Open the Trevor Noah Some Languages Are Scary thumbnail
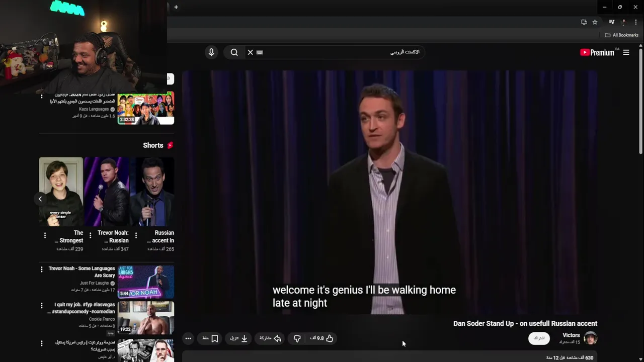The width and height of the screenshot is (644, 362). [x=146, y=282]
